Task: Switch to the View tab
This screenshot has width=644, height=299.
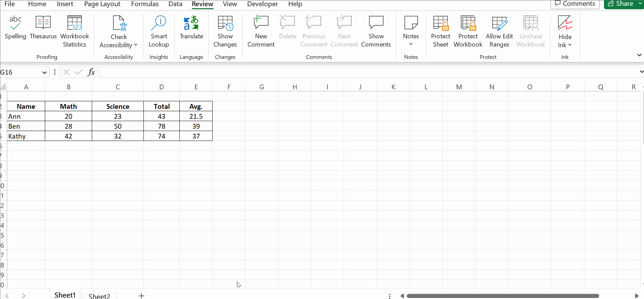Action: coord(230,4)
